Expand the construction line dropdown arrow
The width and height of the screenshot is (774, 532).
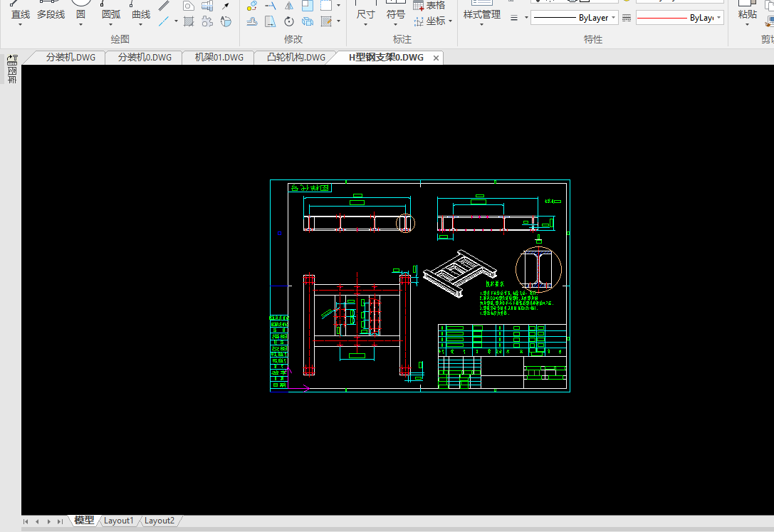click(x=176, y=21)
